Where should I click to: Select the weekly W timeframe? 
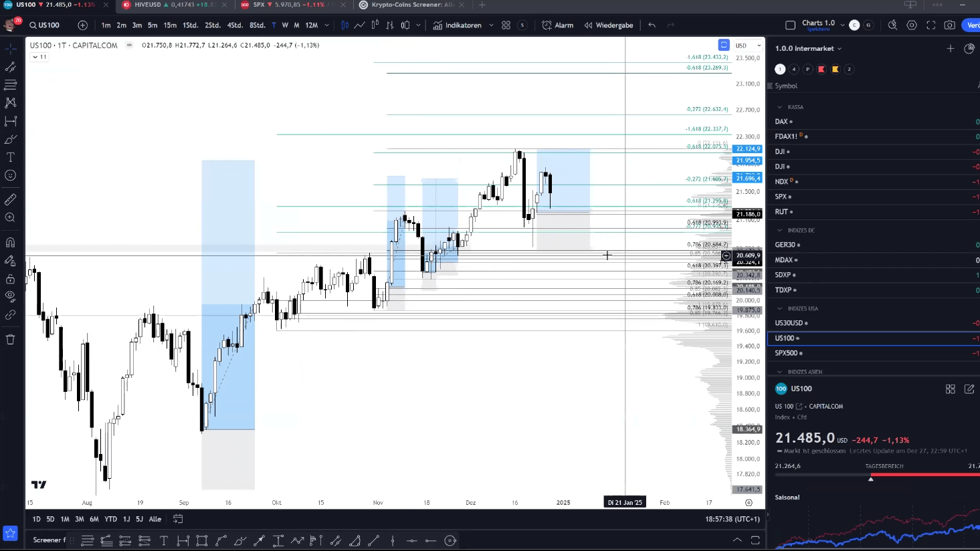[285, 25]
